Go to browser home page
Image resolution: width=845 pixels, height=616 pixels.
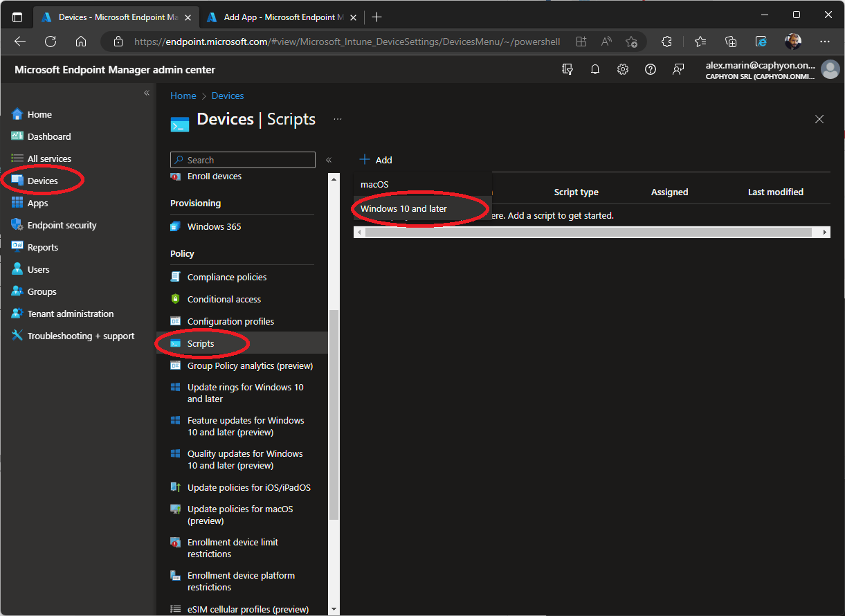tap(81, 42)
